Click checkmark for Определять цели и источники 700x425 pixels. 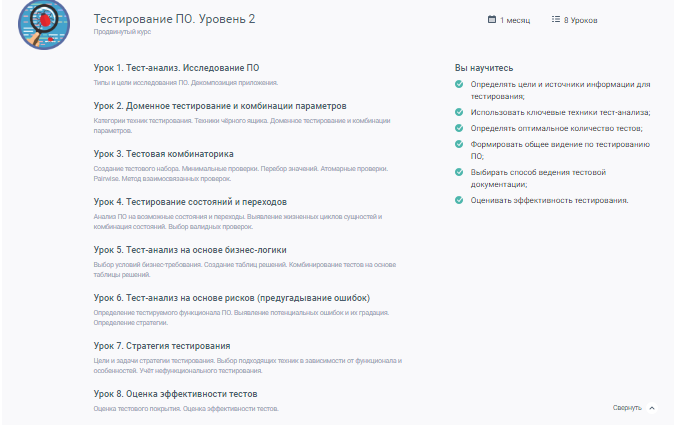pos(459,84)
